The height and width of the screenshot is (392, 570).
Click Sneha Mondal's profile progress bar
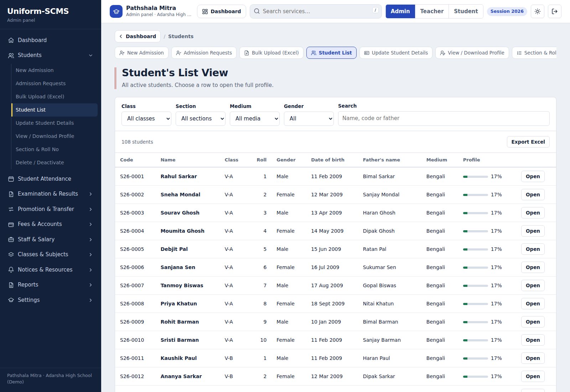click(476, 195)
